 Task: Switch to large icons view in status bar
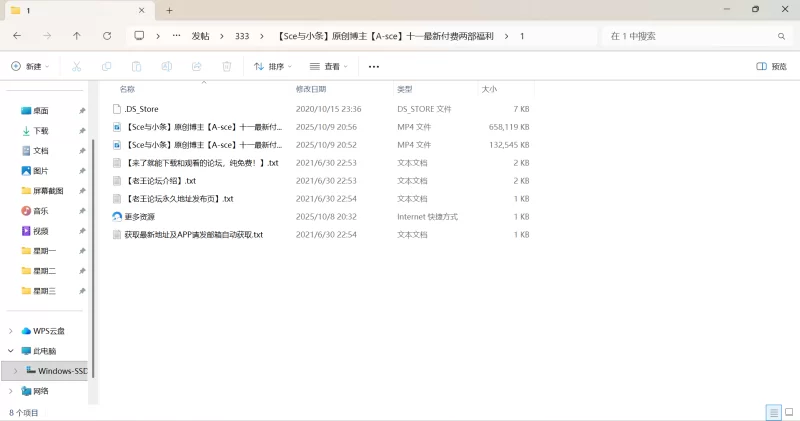click(x=788, y=412)
